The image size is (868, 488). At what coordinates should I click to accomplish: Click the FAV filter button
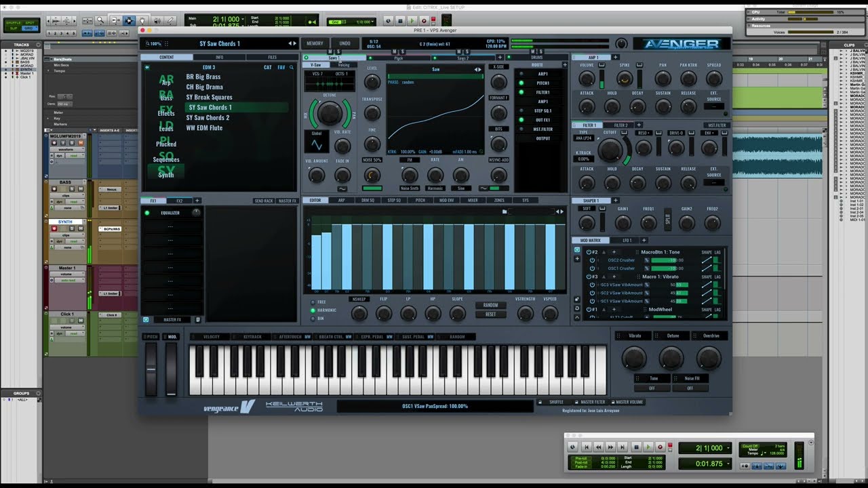(281, 67)
